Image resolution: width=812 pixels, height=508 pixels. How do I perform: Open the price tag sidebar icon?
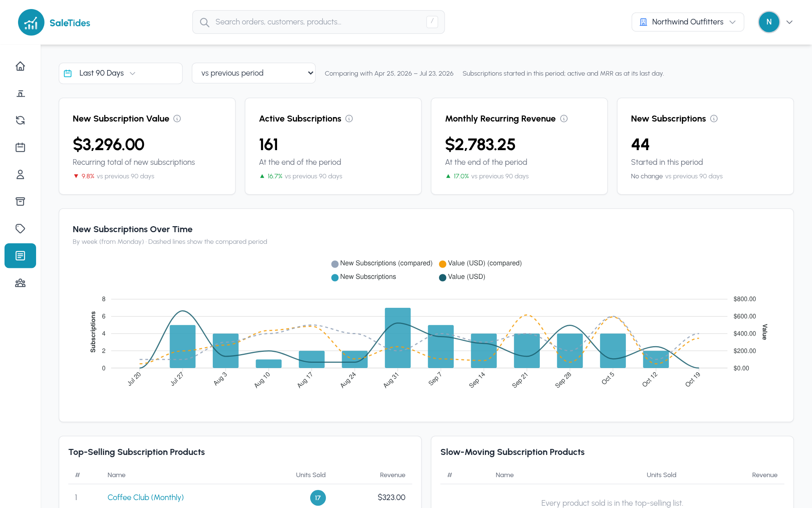point(20,229)
